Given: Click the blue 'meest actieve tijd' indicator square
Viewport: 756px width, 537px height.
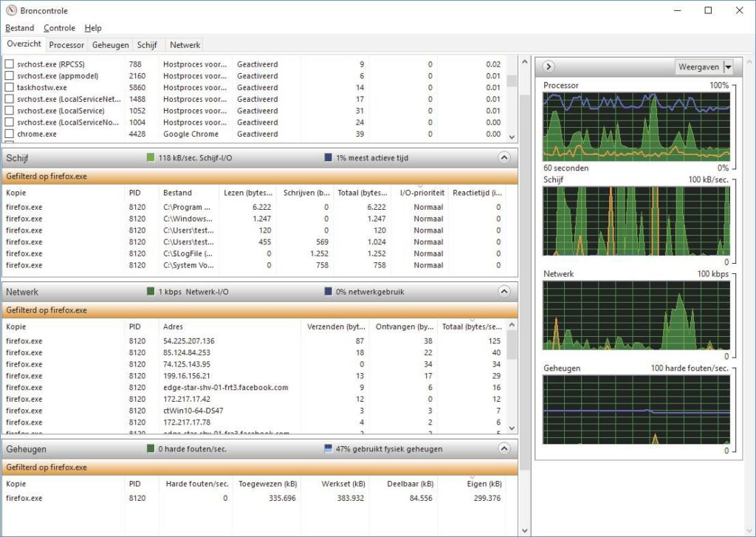Looking at the screenshot, I should 328,157.
